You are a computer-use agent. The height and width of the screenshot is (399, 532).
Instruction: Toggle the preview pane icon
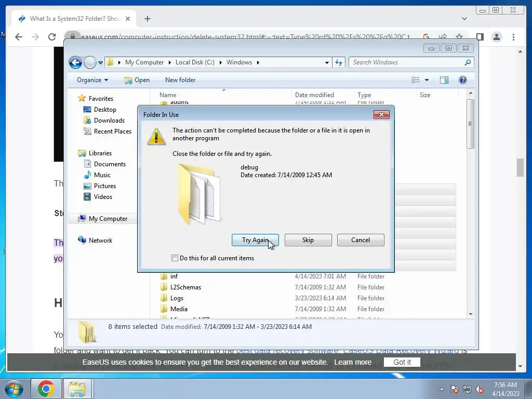click(444, 80)
